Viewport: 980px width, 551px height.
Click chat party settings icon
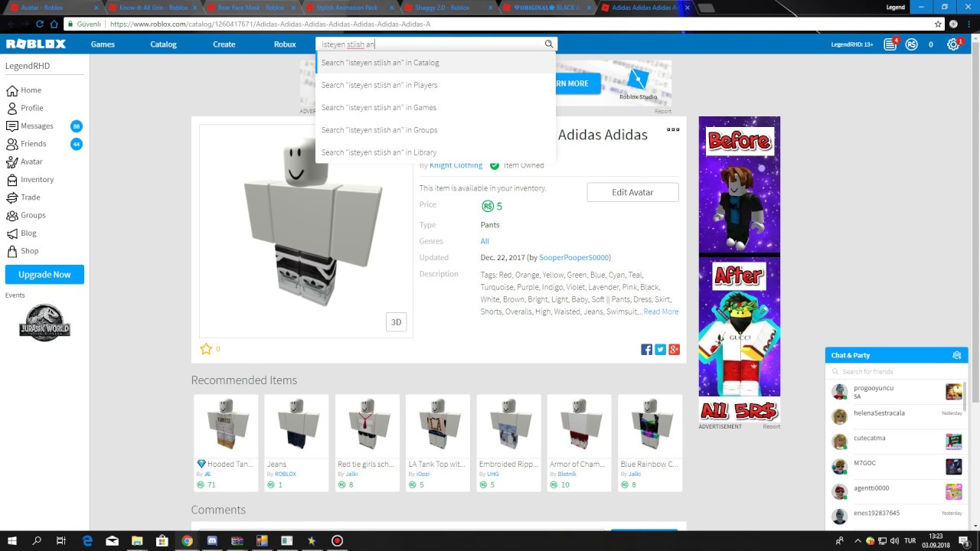click(956, 355)
